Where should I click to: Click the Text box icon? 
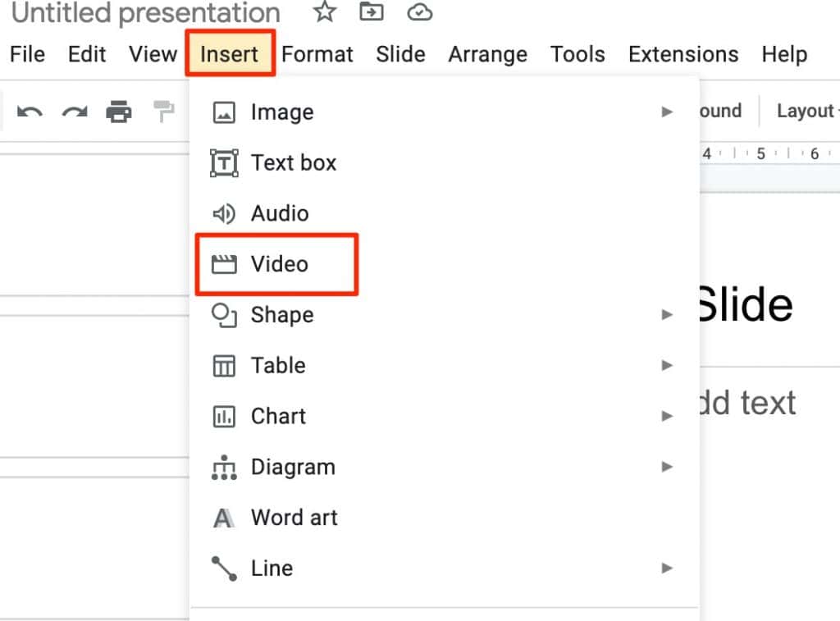point(224,163)
